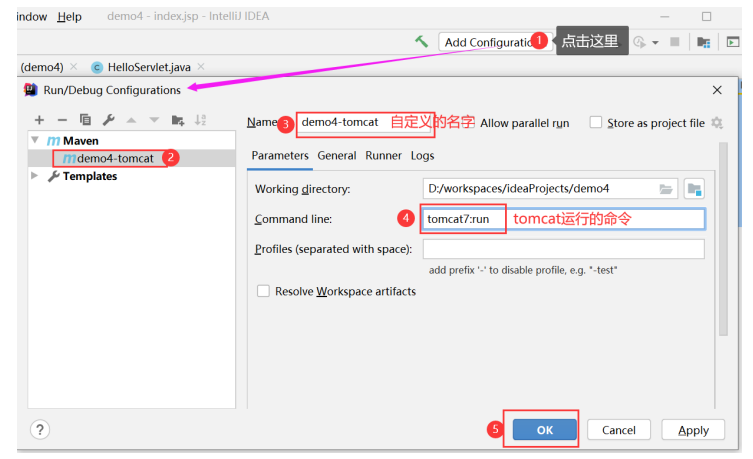Open help question mark button
This screenshot has width=753, height=459.
coord(40,430)
